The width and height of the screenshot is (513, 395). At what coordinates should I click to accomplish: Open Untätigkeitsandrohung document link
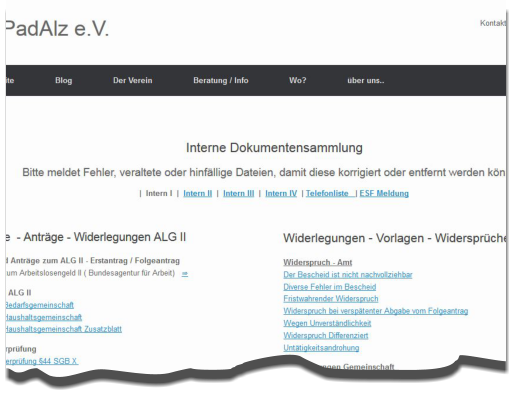[x=321, y=348]
